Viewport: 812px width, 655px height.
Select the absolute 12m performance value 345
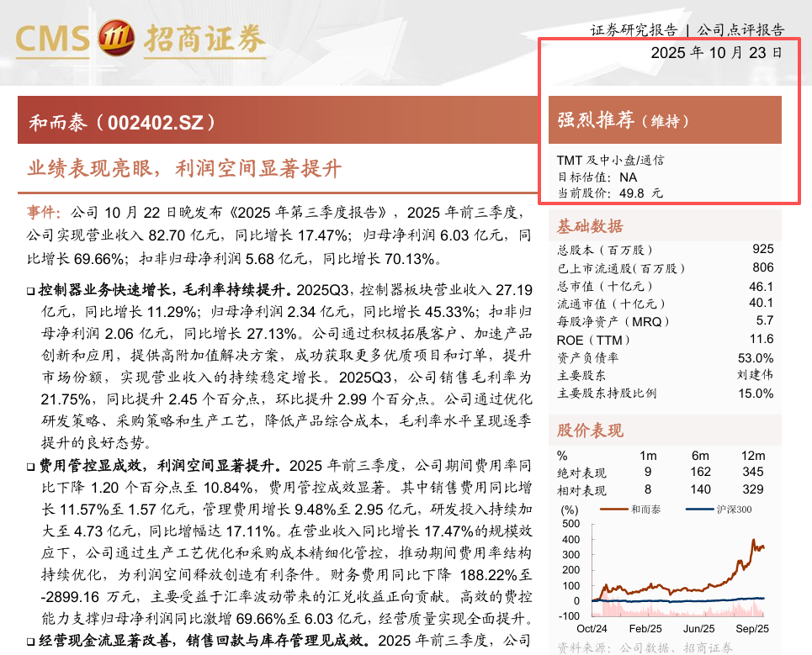tap(753, 472)
